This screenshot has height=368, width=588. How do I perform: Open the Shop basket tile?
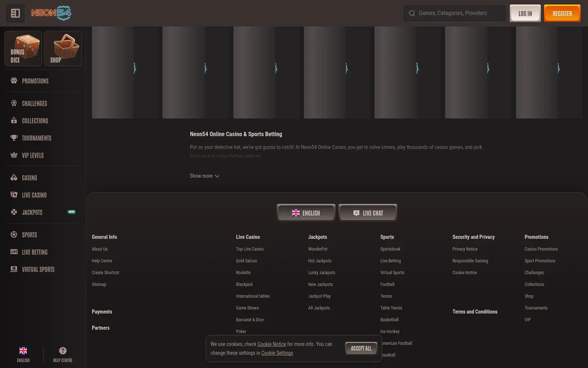coord(62,49)
